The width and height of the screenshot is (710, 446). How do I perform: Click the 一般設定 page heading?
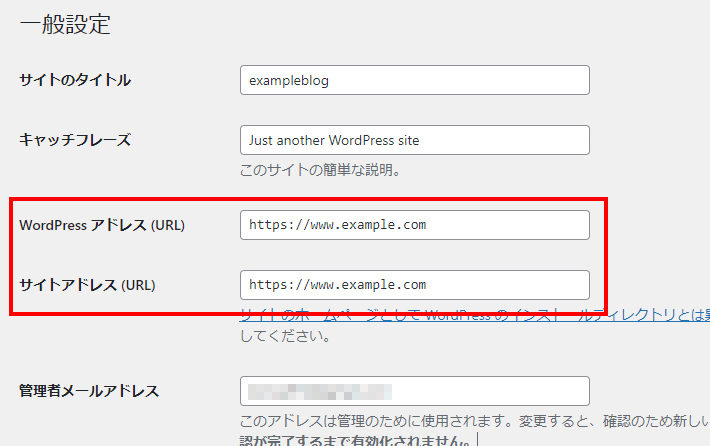(x=65, y=25)
